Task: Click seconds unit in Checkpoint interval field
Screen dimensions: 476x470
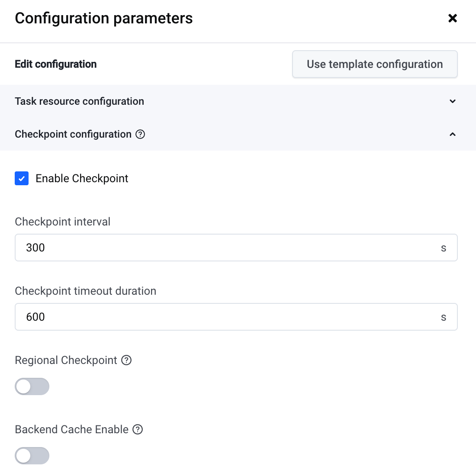Action: 444,248
